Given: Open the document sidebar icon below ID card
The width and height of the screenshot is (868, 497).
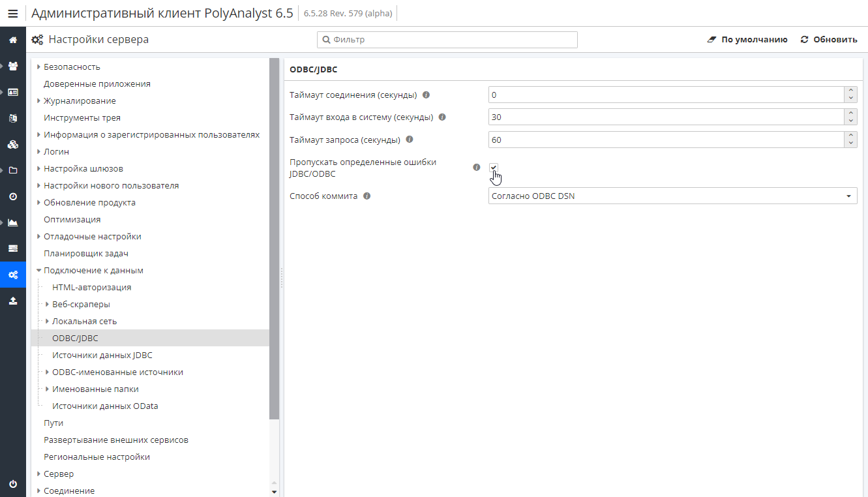Looking at the screenshot, I should pos(12,118).
